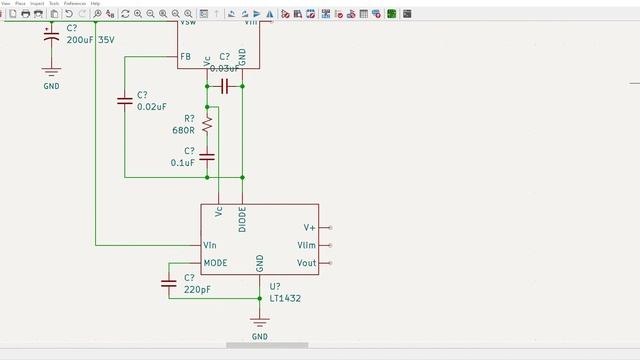Mirror selection vertically
Viewport: 640px width, 360px height.
257,14
